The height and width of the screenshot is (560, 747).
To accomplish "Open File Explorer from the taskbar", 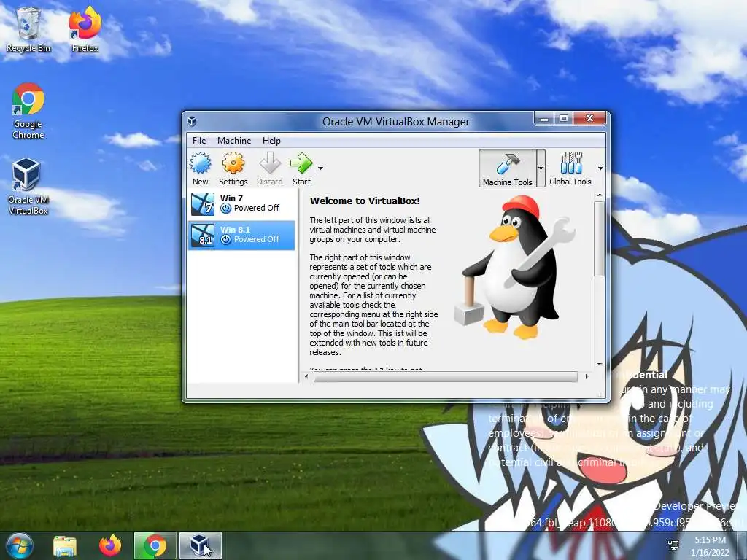I will (x=65, y=545).
